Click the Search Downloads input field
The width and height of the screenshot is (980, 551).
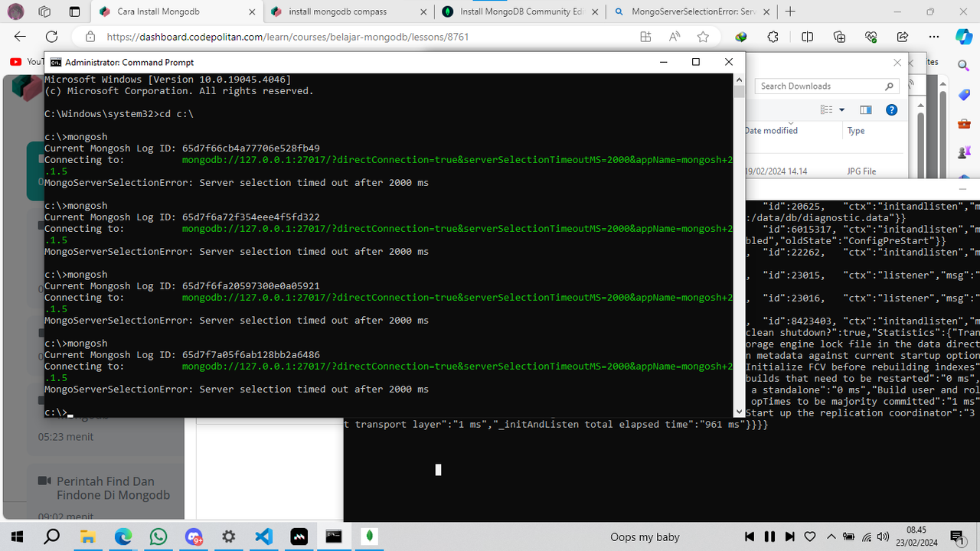pyautogui.click(x=819, y=86)
